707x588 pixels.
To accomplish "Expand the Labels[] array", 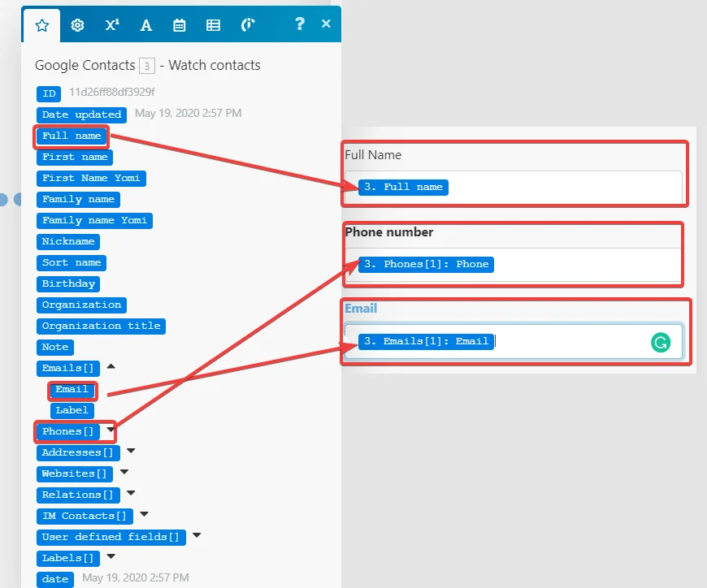I will tap(111, 556).
